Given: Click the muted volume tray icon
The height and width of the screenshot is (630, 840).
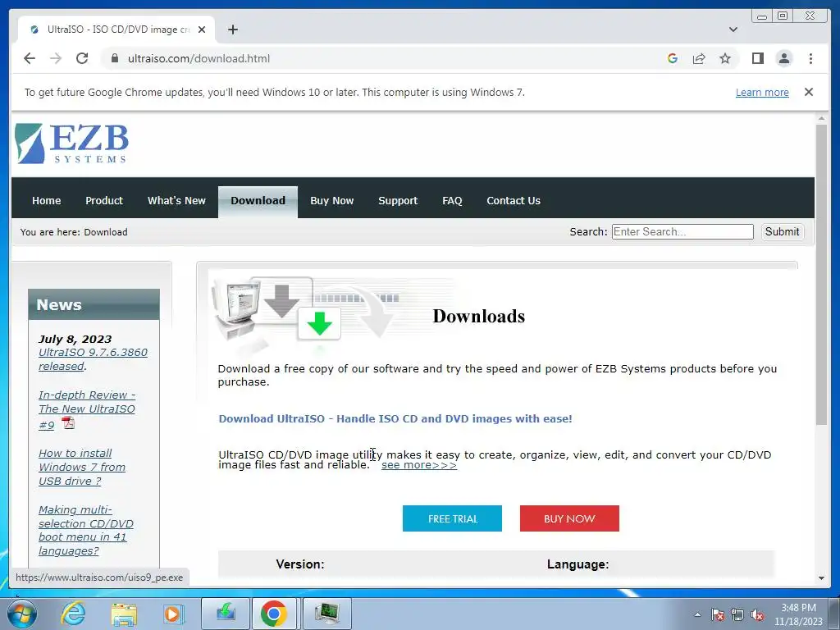Looking at the screenshot, I should [757, 614].
